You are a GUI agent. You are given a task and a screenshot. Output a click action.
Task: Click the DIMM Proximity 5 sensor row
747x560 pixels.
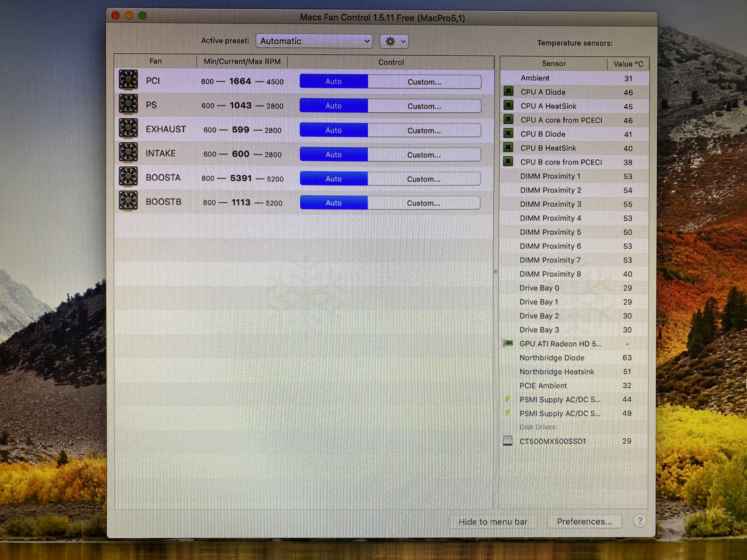574,232
